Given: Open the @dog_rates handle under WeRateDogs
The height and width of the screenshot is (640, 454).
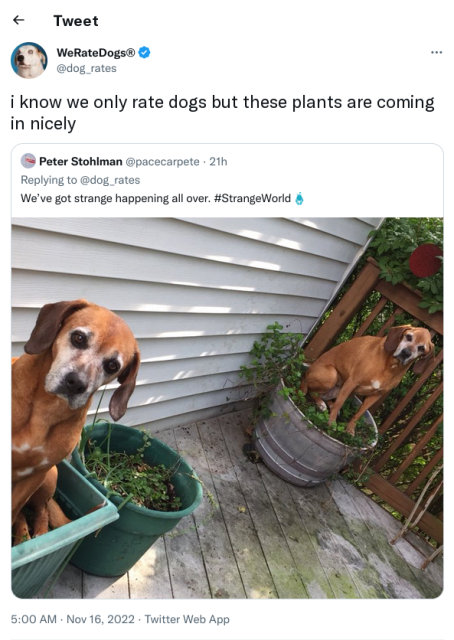Looking at the screenshot, I should tap(86, 68).
